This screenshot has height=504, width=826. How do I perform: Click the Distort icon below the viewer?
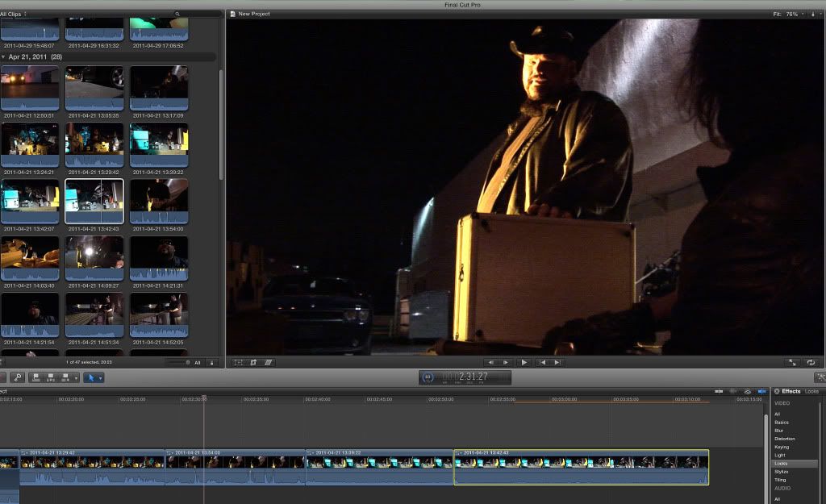pos(268,362)
